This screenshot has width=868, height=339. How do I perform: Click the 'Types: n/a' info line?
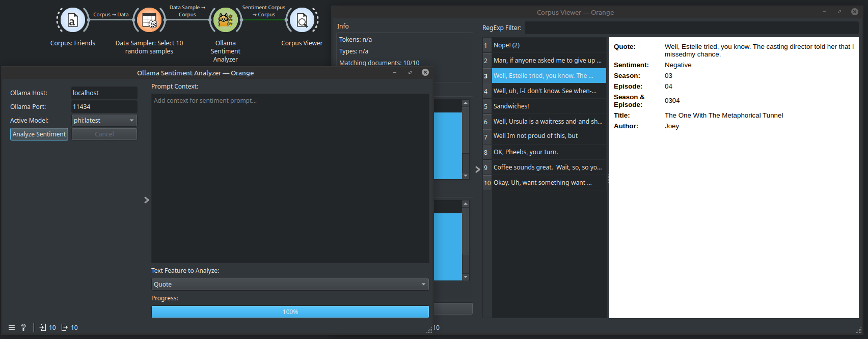(x=354, y=51)
